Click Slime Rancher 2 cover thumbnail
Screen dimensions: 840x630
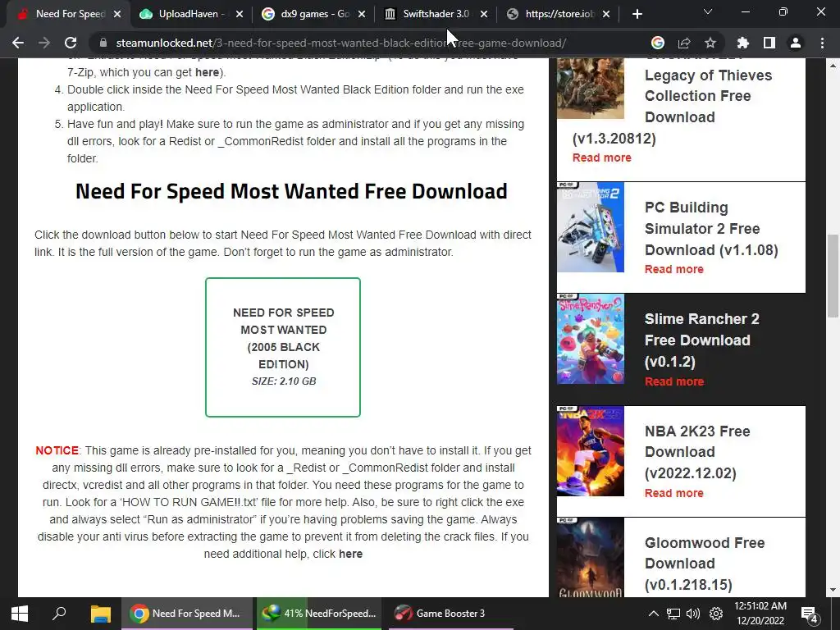[x=591, y=339]
